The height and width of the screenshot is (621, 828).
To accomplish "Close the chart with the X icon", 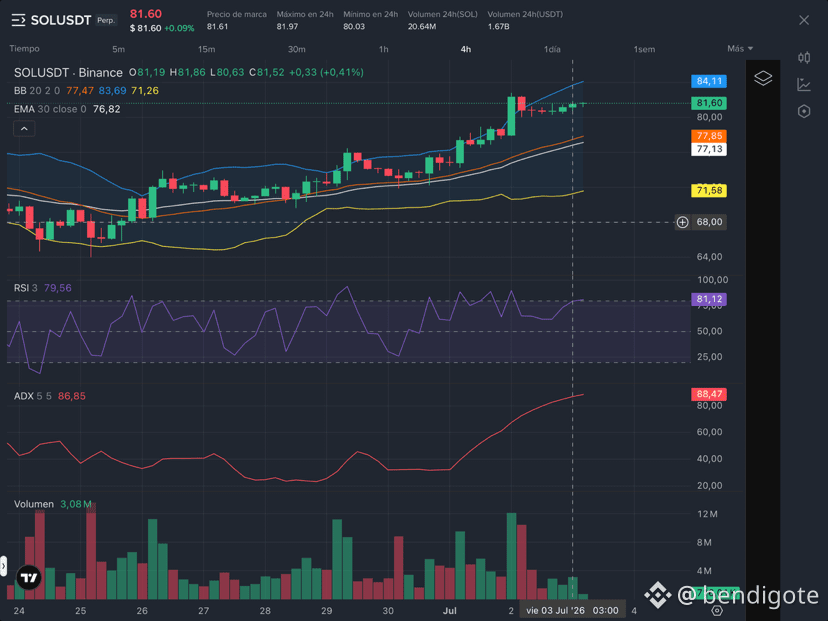I will pos(804,20).
